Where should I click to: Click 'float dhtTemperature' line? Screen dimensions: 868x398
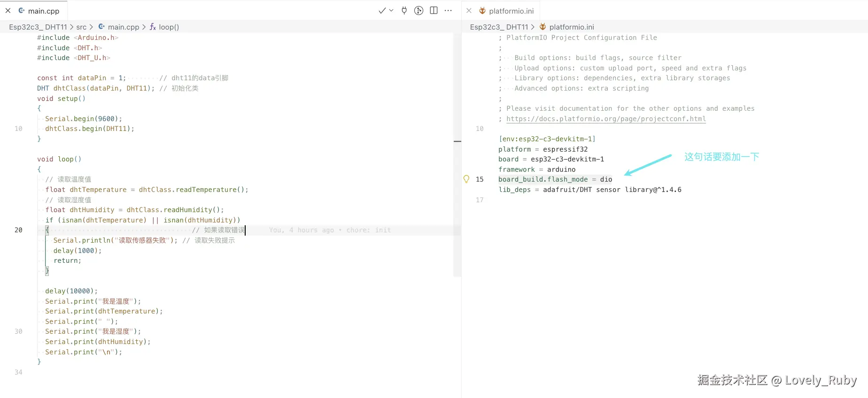[147, 190]
